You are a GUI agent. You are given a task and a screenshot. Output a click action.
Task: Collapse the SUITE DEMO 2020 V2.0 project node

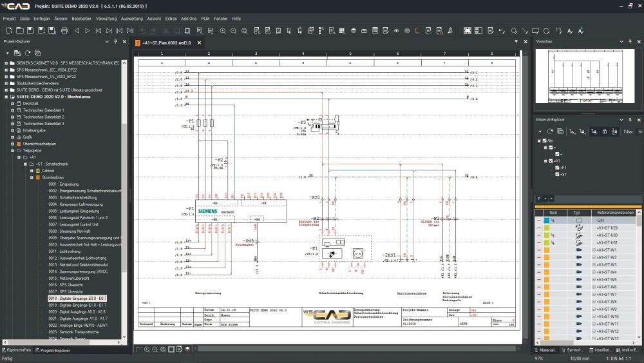[x=6, y=97]
